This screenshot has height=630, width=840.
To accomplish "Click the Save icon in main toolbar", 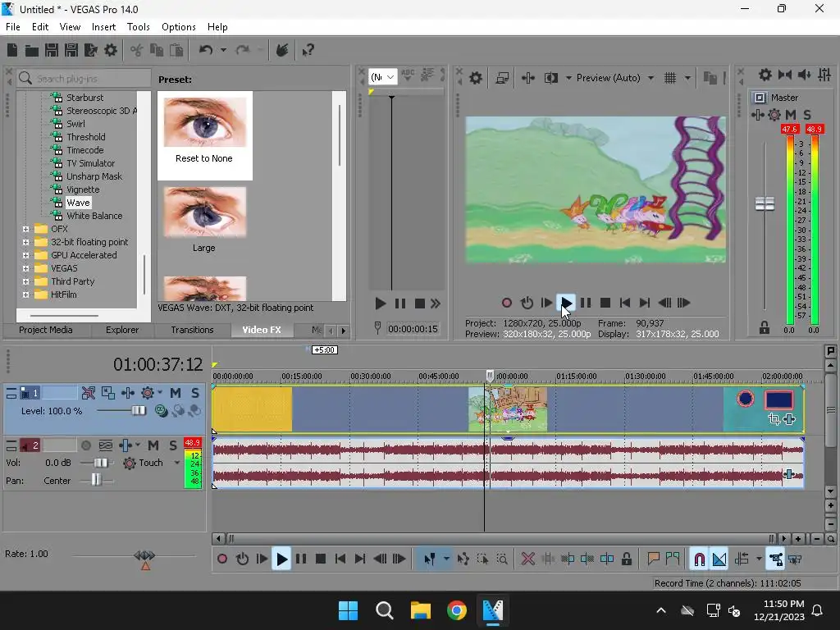I will tap(52, 50).
